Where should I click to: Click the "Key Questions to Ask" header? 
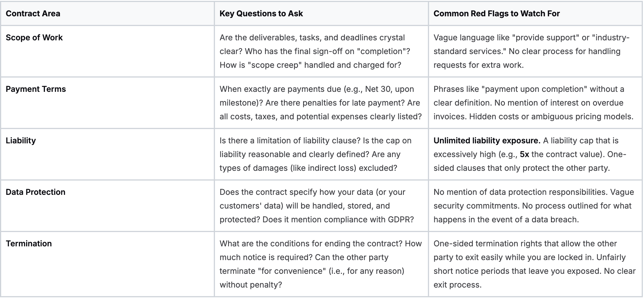261,14
